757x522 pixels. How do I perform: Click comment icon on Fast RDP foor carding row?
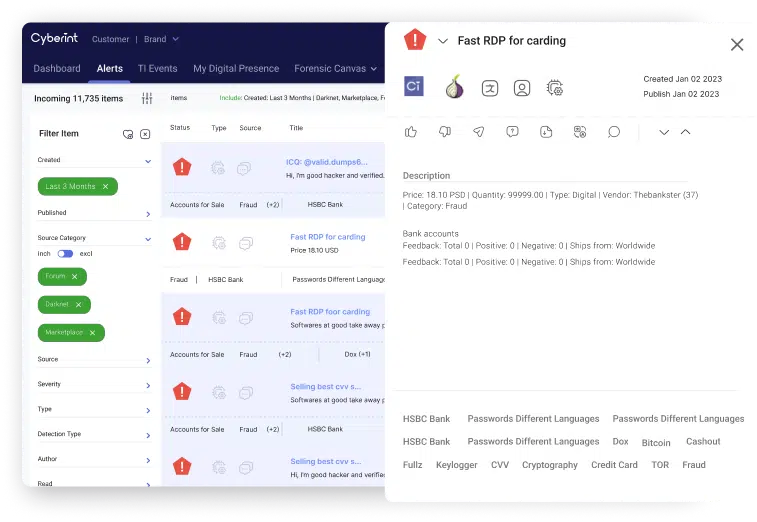(246, 318)
